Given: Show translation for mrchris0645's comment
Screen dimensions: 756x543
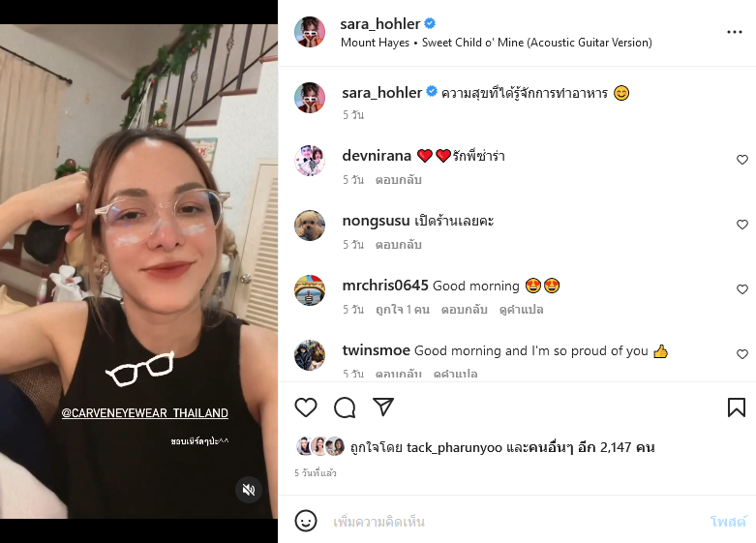Looking at the screenshot, I should tap(523, 310).
